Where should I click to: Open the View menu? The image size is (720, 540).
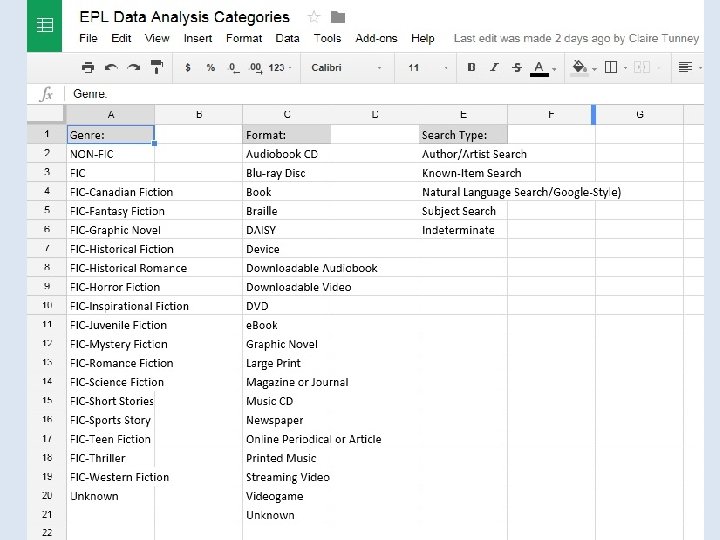tap(157, 38)
